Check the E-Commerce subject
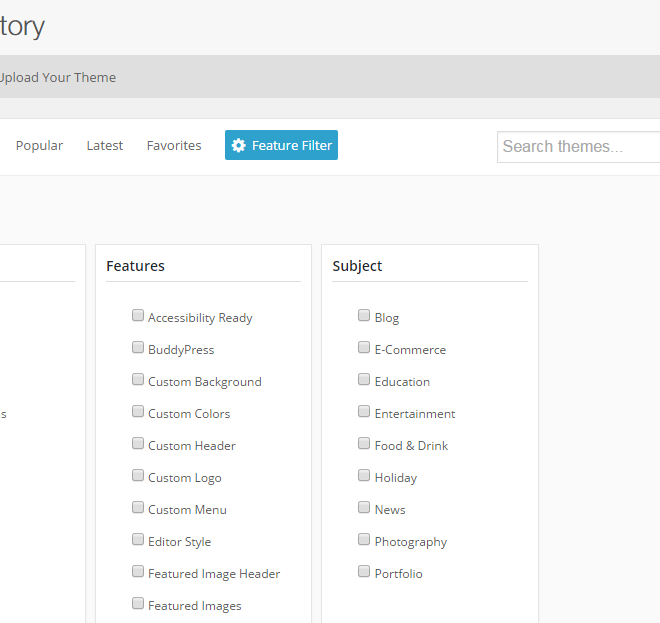Screen dimensions: 660x623 tap(364, 347)
